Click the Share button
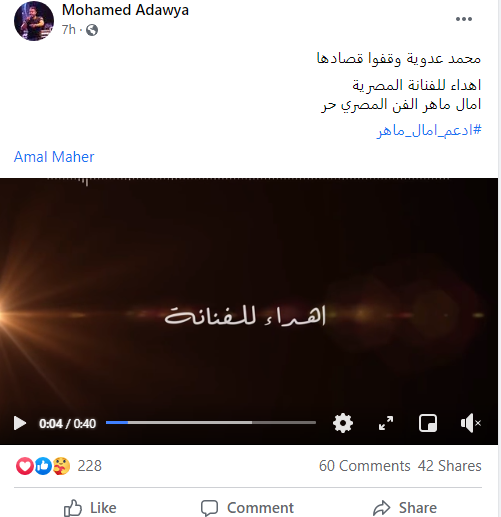This screenshot has height=517, width=501. pos(405,508)
